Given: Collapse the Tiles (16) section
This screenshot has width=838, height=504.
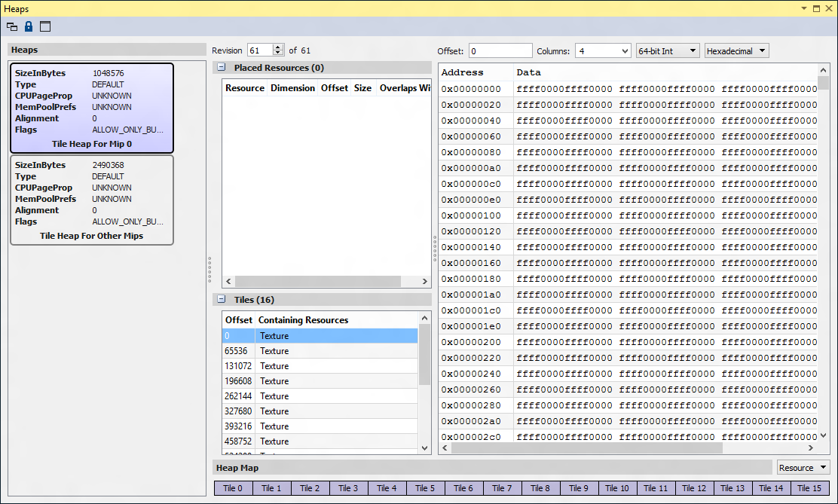Looking at the screenshot, I should click(x=222, y=300).
